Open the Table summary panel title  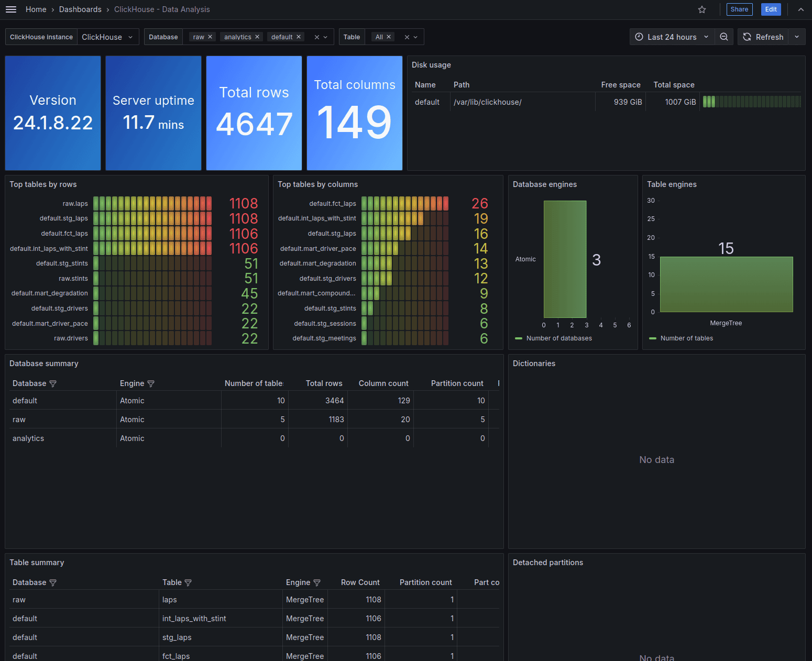[x=37, y=563]
